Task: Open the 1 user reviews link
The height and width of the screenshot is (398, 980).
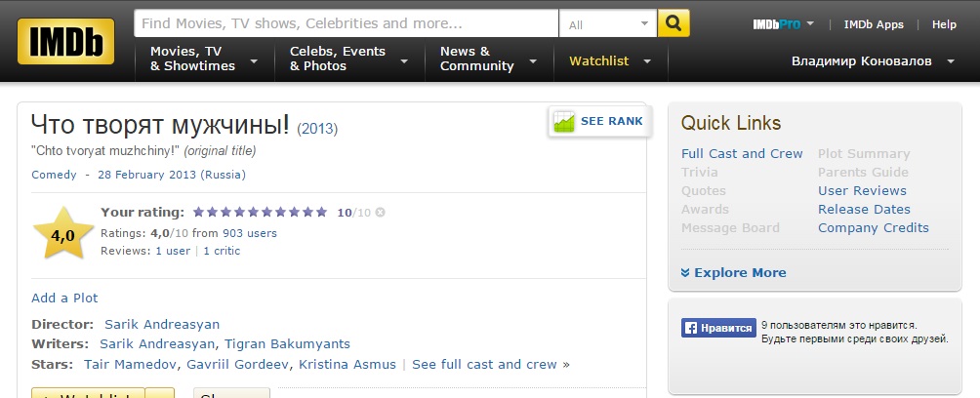Action: click(x=173, y=251)
